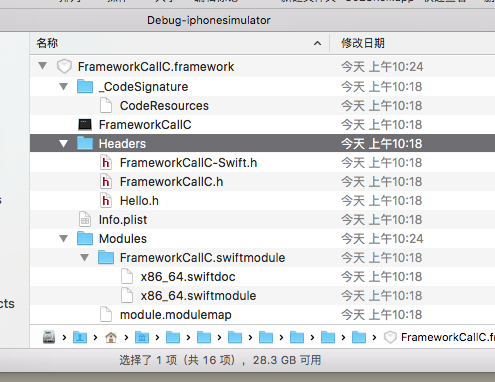Click the Debug-iphonesimulator window title

pos(209,20)
